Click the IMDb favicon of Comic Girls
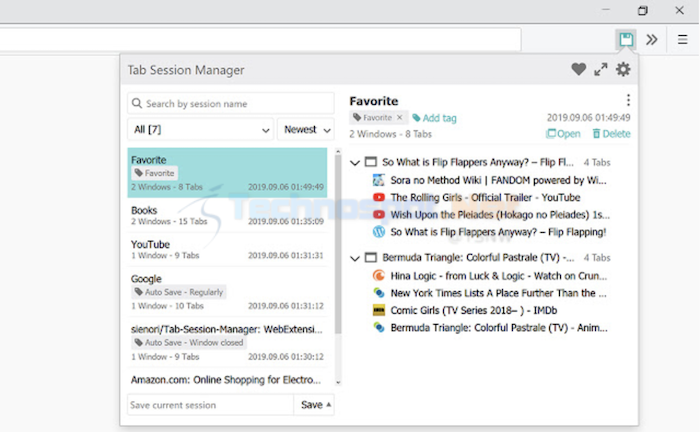The width and height of the screenshot is (700, 432). (x=379, y=310)
